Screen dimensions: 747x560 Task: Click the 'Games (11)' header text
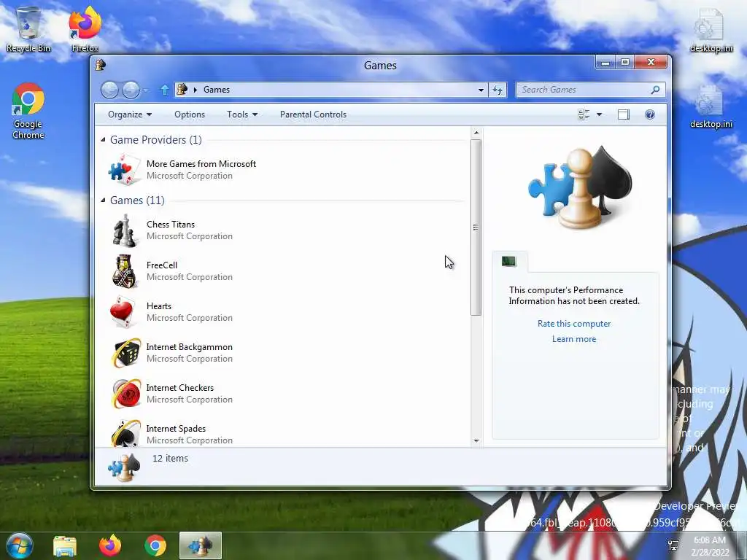point(137,200)
